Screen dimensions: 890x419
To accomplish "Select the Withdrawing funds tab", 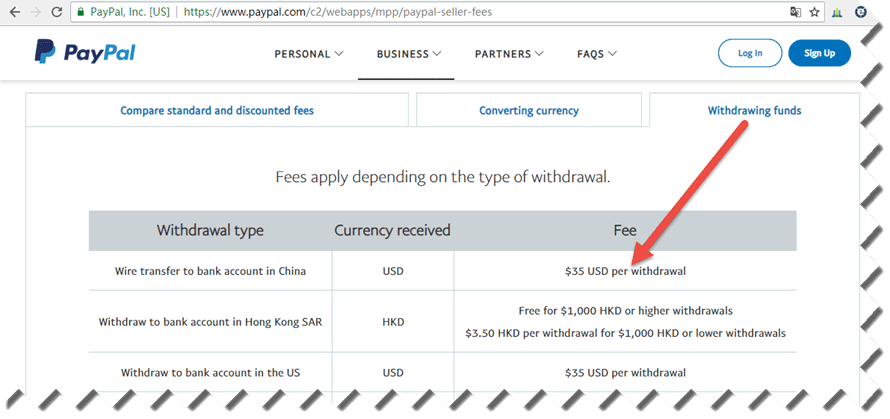I will (x=754, y=110).
